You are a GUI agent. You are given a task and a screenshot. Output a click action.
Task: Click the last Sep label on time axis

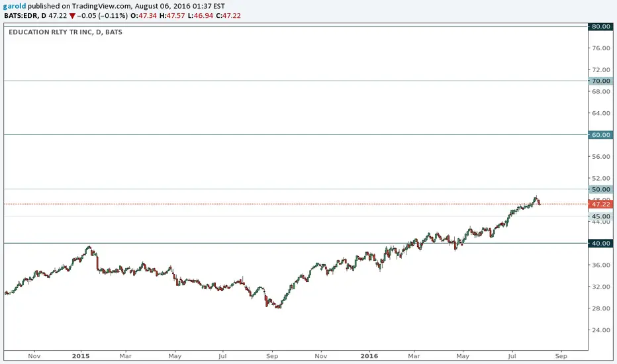(x=561, y=356)
